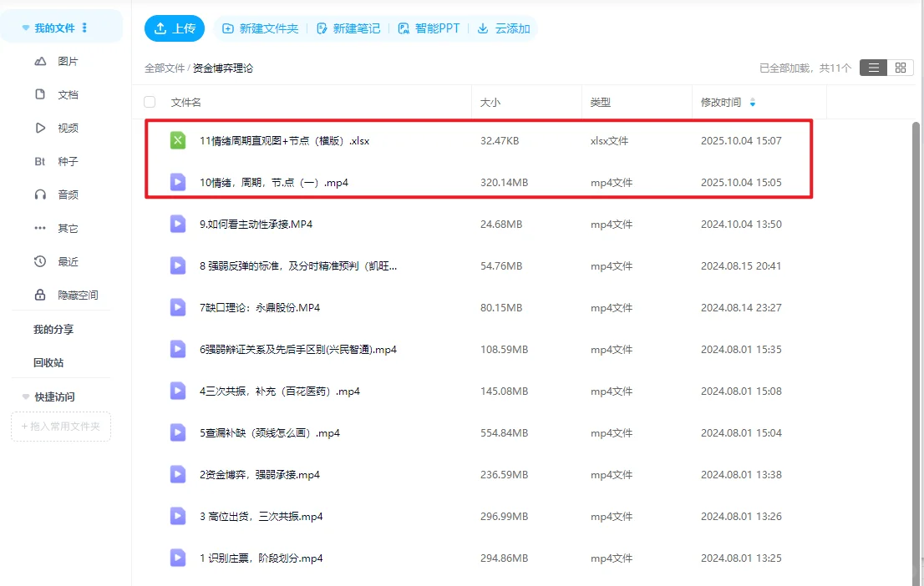Click the 上传 upload button
Image resolution: width=924 pixels, height=586 pixels.
pos(175,28)
